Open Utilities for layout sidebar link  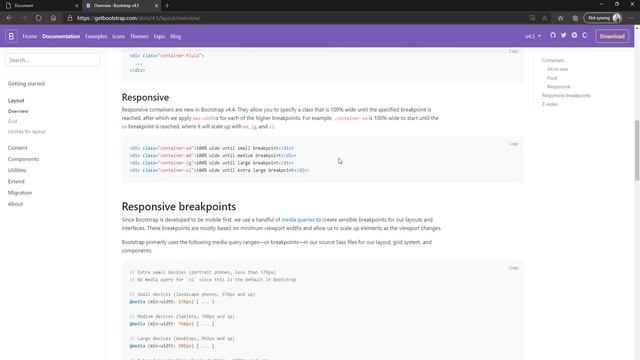point(27,131)
